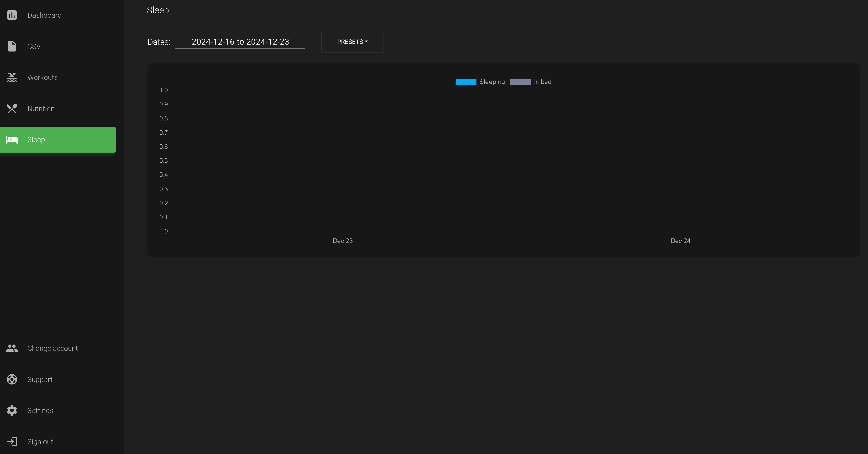Viewport: 868px width, 454px height.
Task: Click the 1.0 y-axis value
Action: coord(163,90)
